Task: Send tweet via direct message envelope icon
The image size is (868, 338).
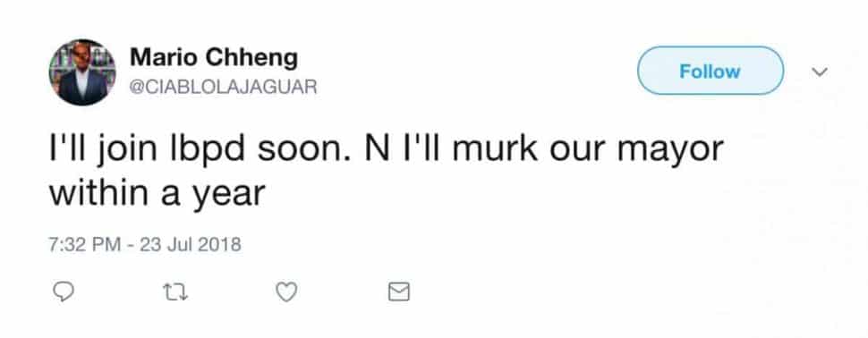Action: [398, 292]
